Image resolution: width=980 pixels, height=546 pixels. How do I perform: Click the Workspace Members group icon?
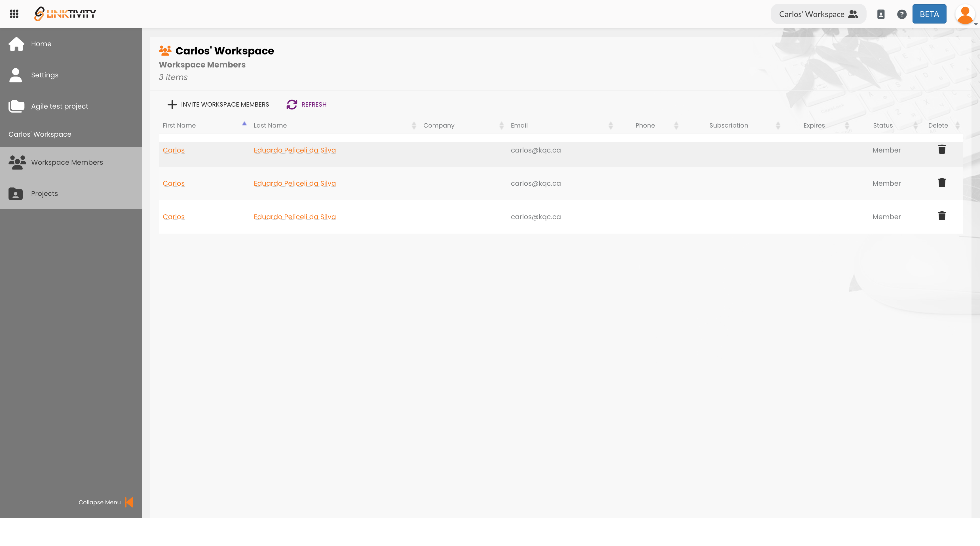[17, 162]
